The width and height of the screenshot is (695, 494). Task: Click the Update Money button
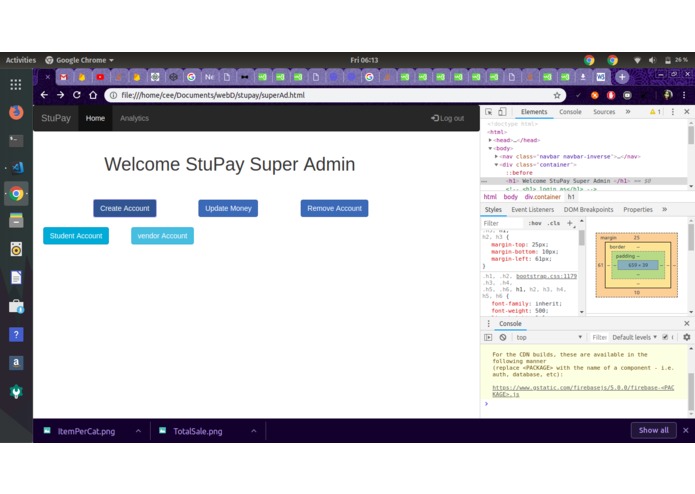coord(228,208)
